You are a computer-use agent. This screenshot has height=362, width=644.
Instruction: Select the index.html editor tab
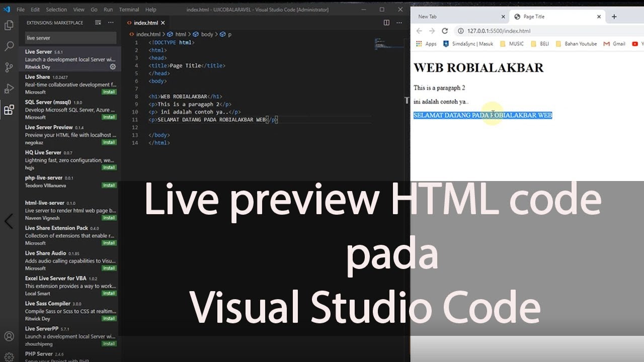[146, 23]
